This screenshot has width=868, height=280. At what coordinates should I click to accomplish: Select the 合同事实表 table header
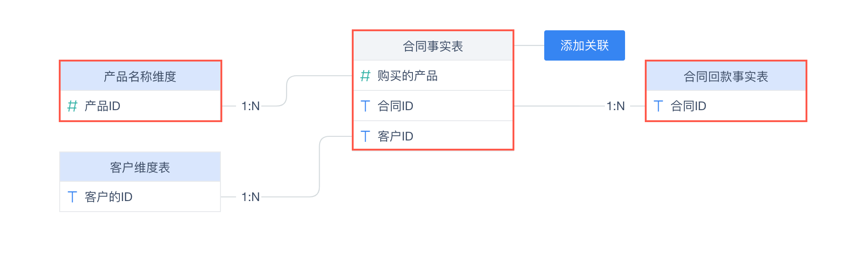point(433,46)
